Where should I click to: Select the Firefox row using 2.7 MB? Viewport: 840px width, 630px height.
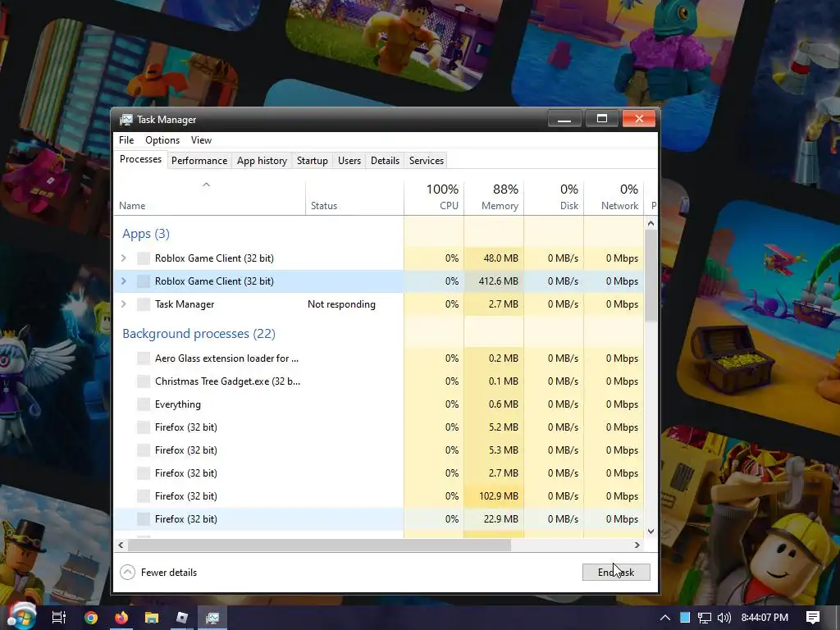[379, 473]
